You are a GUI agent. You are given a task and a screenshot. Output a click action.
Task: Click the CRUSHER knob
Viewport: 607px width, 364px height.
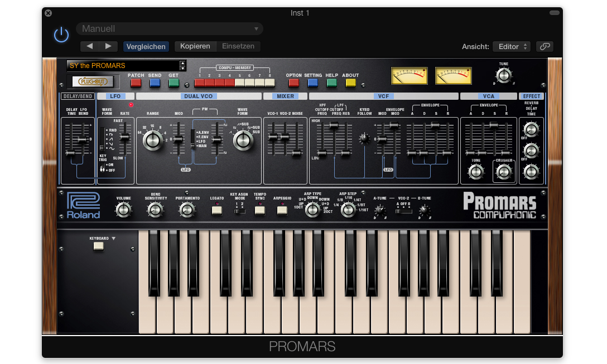(x=504, y=172)
